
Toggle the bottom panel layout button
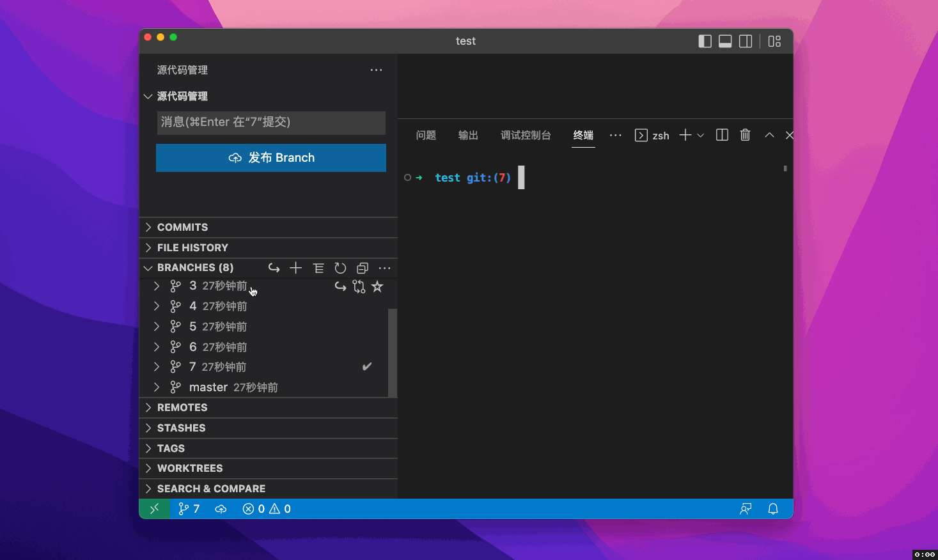pos(725,42)
